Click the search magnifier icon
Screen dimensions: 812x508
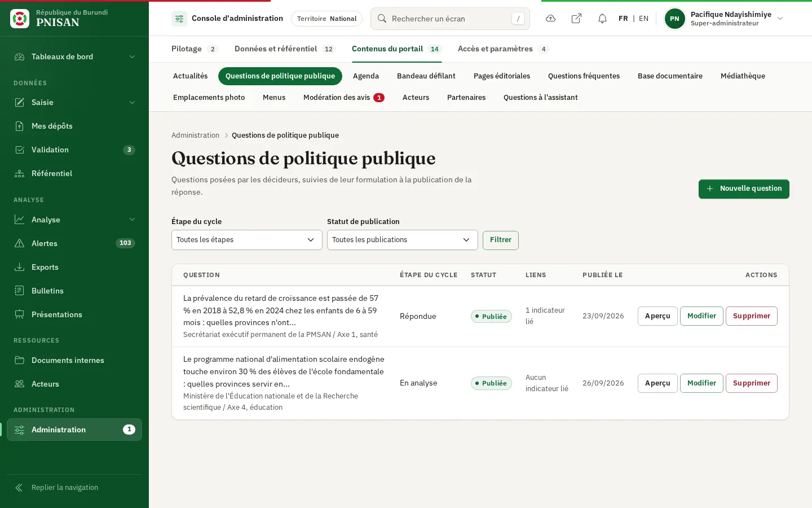[382, 19]
